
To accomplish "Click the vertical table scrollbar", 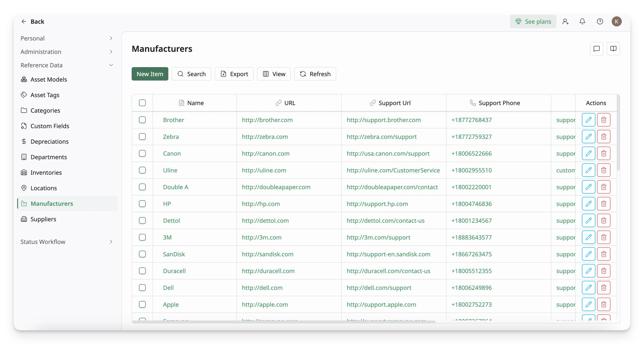I will (618, 133).
